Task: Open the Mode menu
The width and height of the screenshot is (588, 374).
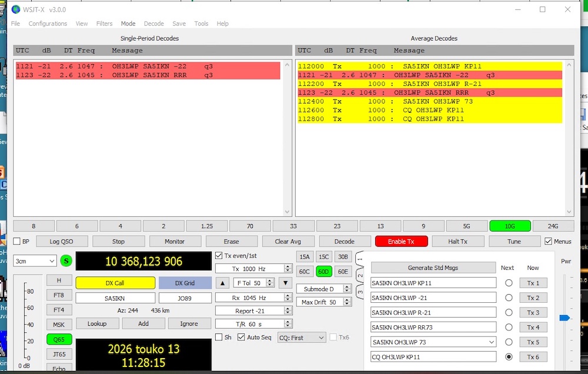Action: [128, 24]
